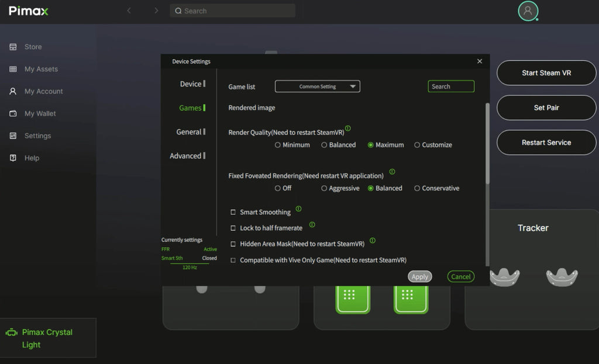Open the user profile avatar

528,11
